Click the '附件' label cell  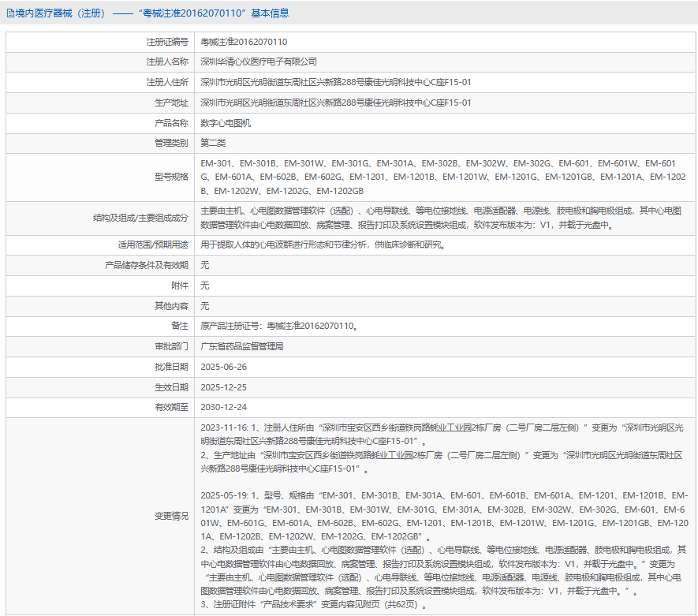(x=100, y=286)
